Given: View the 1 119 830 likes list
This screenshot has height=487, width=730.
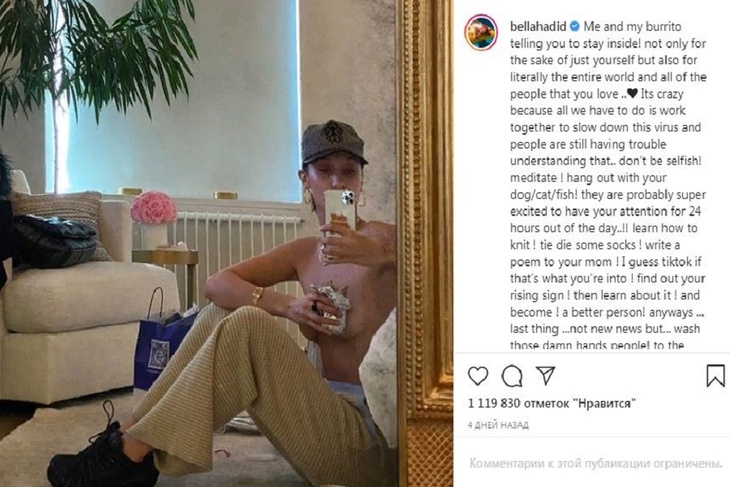Looking at the screenshot, I should [x=552, y=403].
